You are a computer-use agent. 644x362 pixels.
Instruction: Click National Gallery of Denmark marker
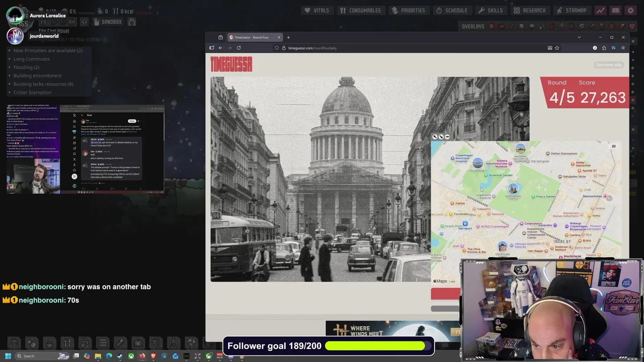[x=520, y=148]
